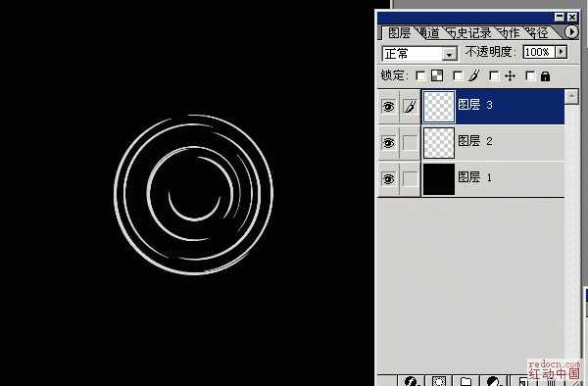Viewport: 588px width, 386px height.
Task: Click the black 图层 1 thumbnail
Action: pyautogui.click(x=439, y=178)
